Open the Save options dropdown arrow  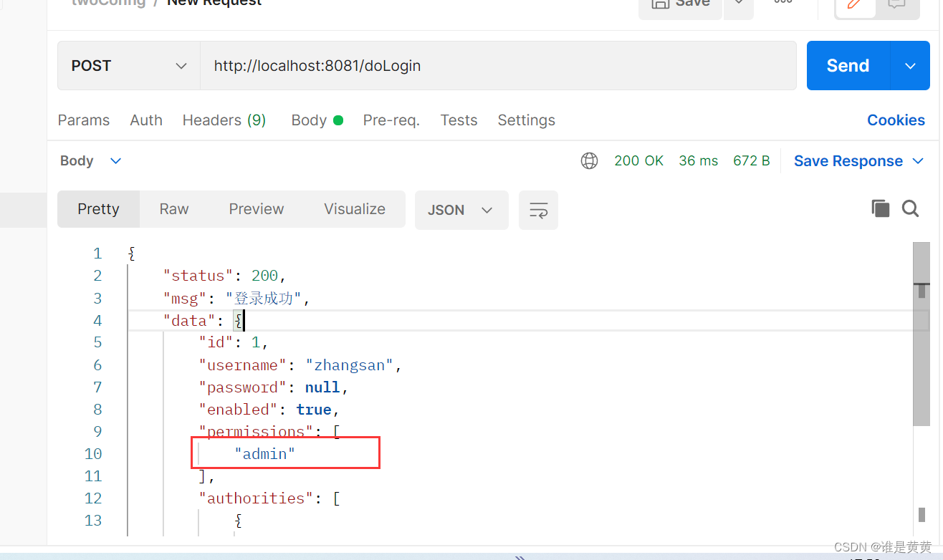(739, 6)
